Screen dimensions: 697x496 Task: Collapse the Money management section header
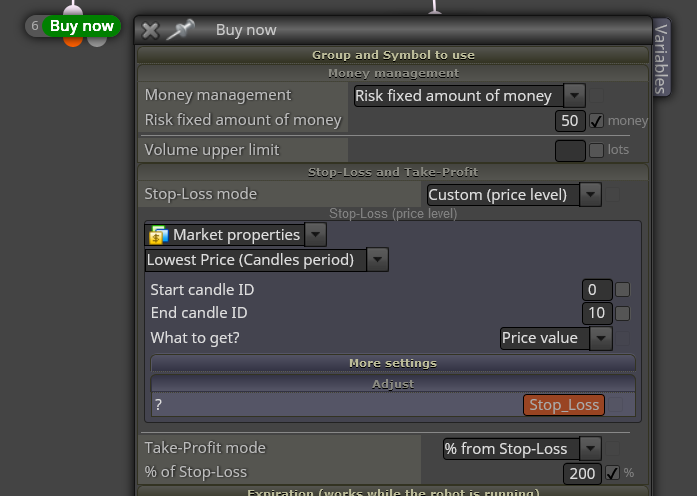pos(393,73)
